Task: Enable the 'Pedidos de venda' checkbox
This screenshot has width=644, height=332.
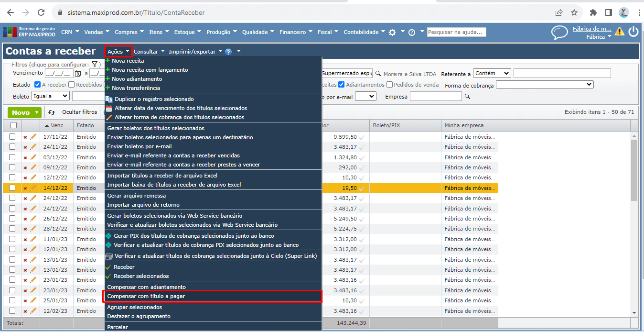Action: [x=390, y=85]
